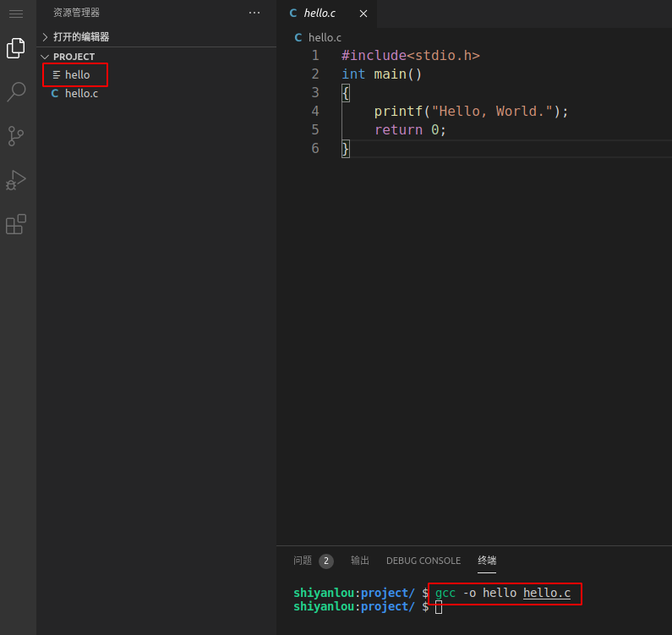This screenshot has height=635, width=672.
Task: Click the 资源管理器 explorer title
Action: coord(76,13)
